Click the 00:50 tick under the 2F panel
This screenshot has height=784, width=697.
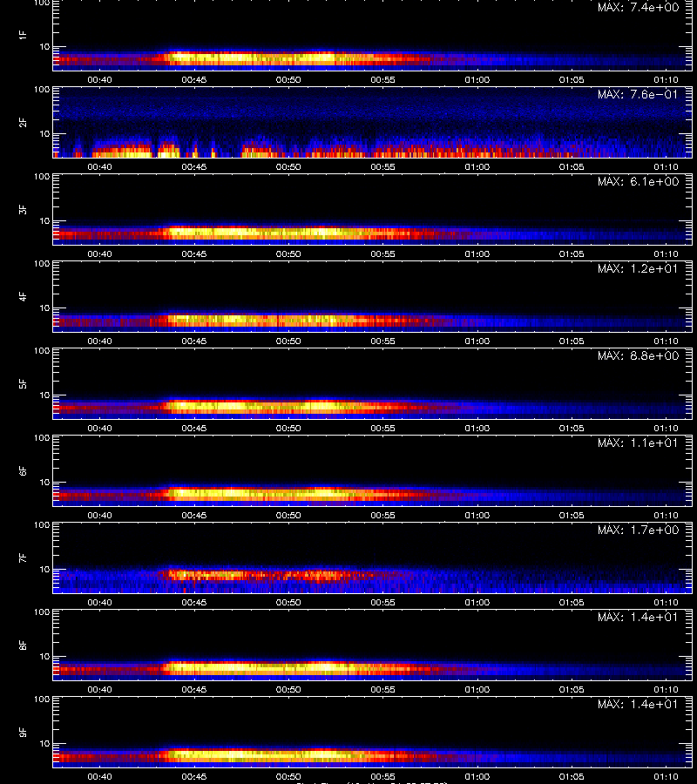click(288, 167)
